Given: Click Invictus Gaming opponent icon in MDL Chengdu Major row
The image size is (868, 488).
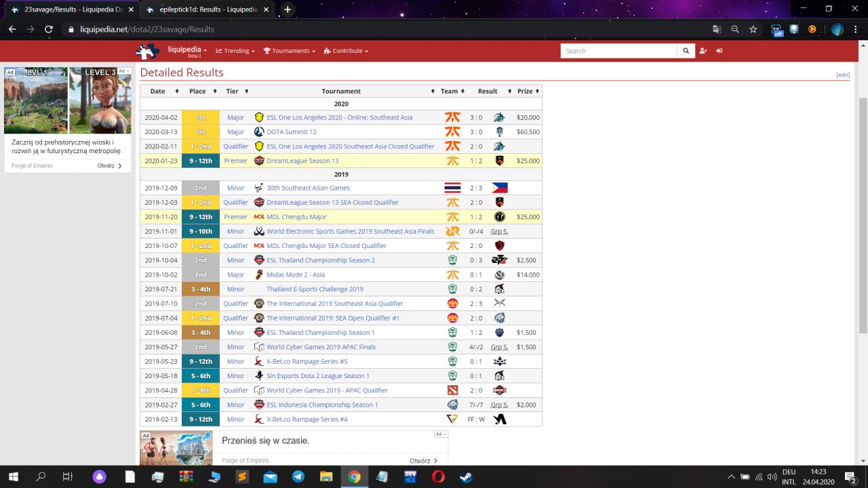Looking at the screenshot, I should click(x=500, y=217).
